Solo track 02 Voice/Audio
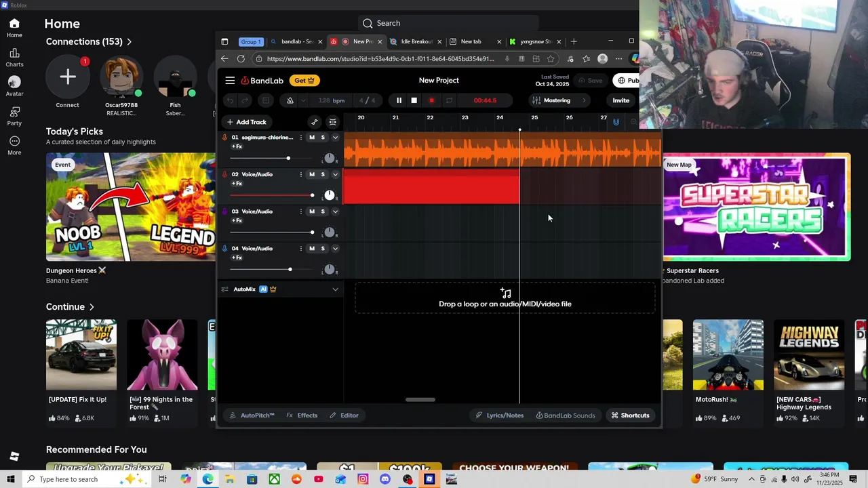Screen dimensions: 868x488 (323, 175)
